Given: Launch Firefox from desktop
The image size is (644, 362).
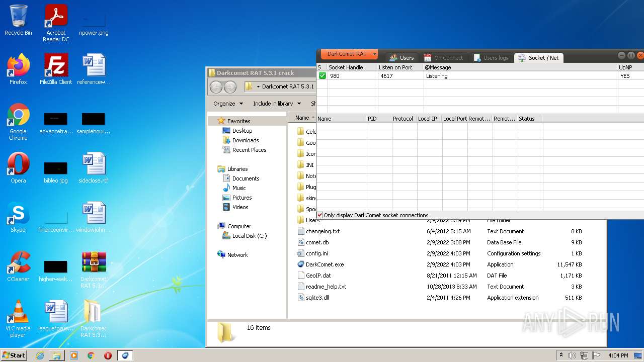Looking at the screenshot, I should [18, 69].
